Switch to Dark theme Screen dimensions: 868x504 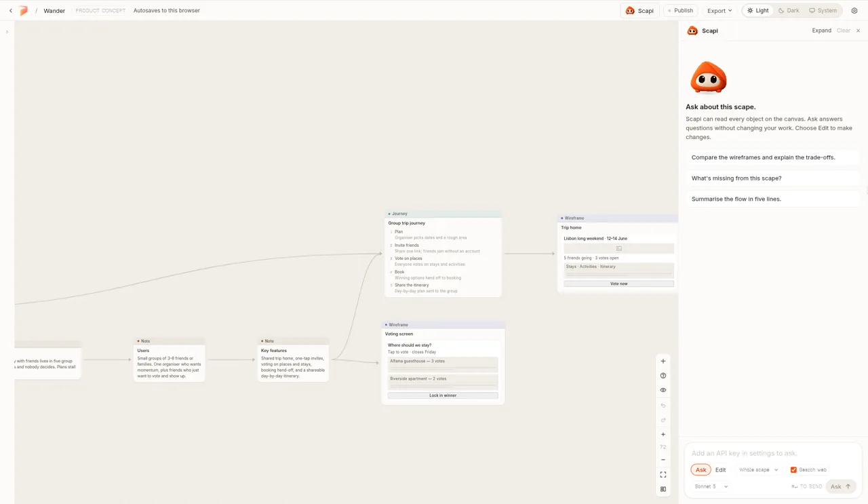click(x=789, y=11)
